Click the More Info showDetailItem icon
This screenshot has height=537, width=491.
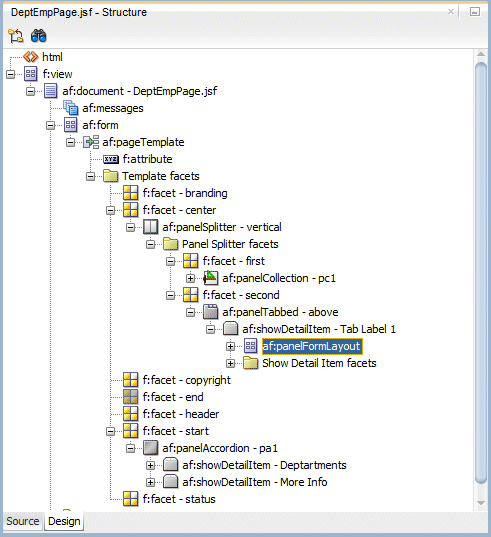171,482
